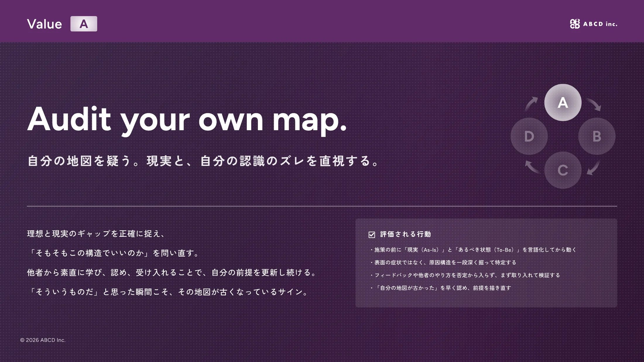Click the subtitle starting 自分の地図を疑う
This screenshot has height=362, width=644.
point(203,161)
